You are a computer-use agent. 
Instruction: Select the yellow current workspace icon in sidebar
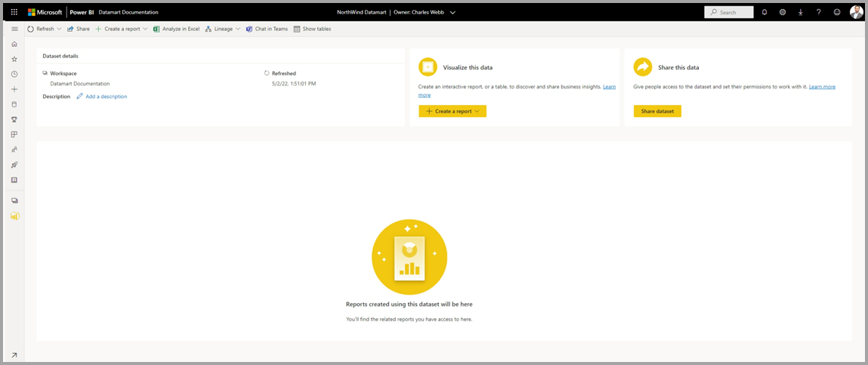point(15,216)
